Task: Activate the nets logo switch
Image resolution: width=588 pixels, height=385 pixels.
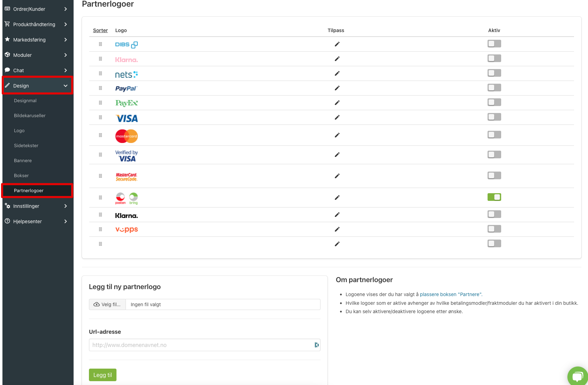Action: (494, 73)
